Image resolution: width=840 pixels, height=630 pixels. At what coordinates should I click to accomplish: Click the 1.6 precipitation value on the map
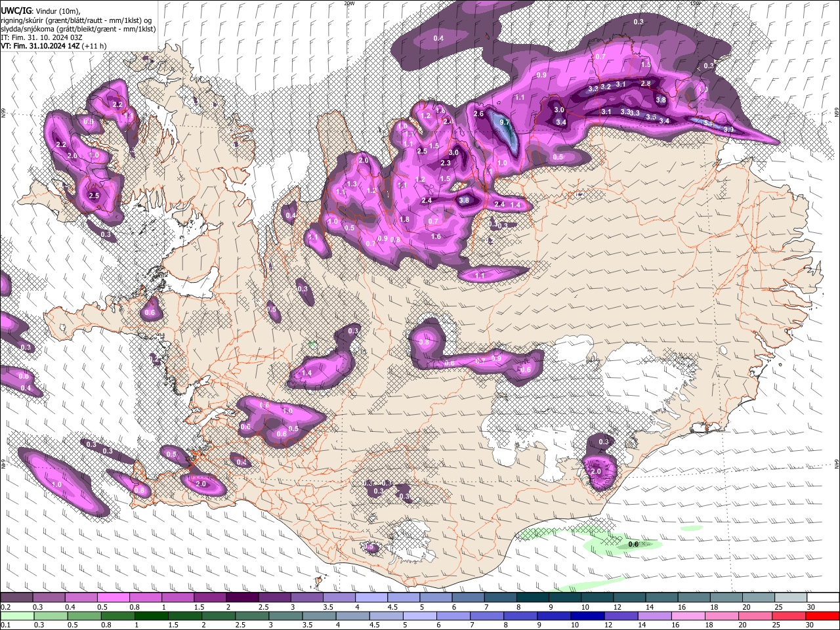[x=436, y=236]
